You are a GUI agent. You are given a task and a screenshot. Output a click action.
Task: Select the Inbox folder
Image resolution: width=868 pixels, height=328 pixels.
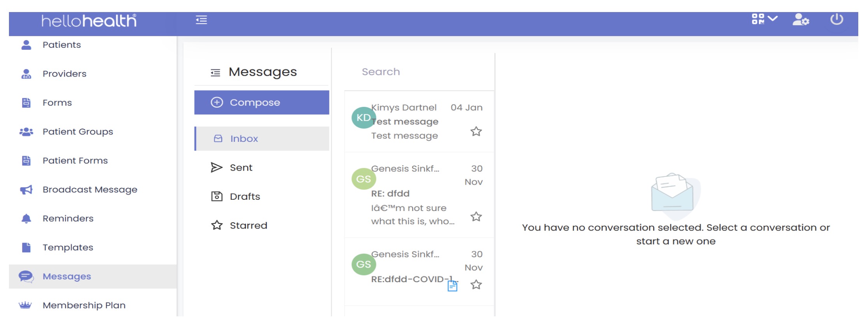point(261,139)
